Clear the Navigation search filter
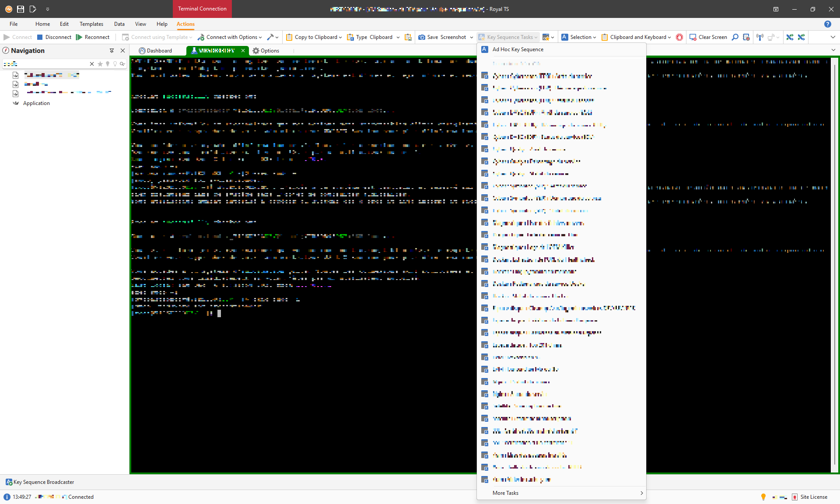This screenshot has height=504, width=840. pos(92,64)
